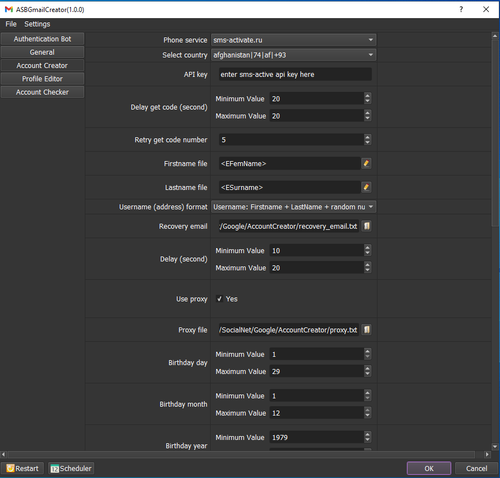Click Birthday day Maximum Value spinner arrows
This screenshot has height=478, width=500.
[367, 371]
